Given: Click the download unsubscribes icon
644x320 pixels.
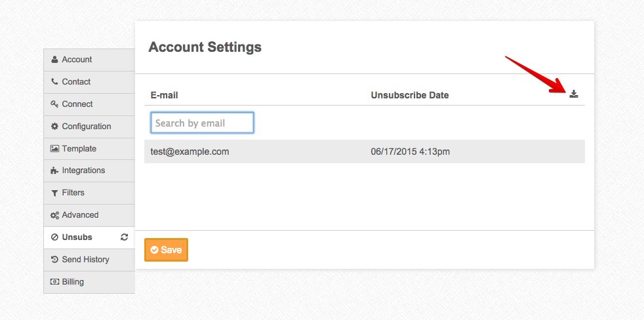Looking at the screenshot, I should pos(574,94).
